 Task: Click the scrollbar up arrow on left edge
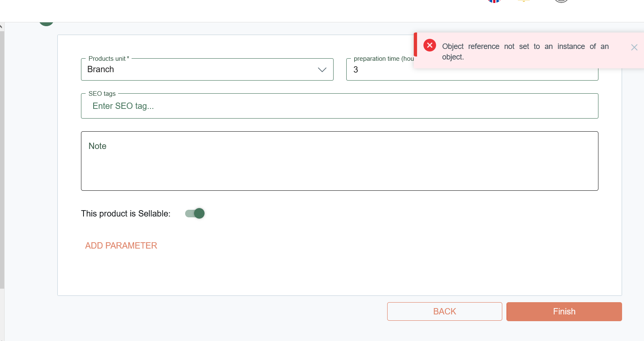point(2,26)
